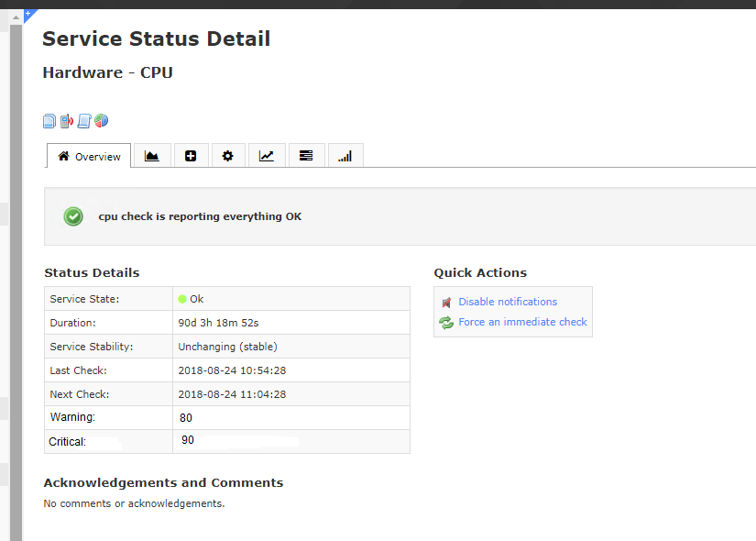Open the signal bars tab
The height and width of the screenshot is (541, 756).
[x=345, y=156]
